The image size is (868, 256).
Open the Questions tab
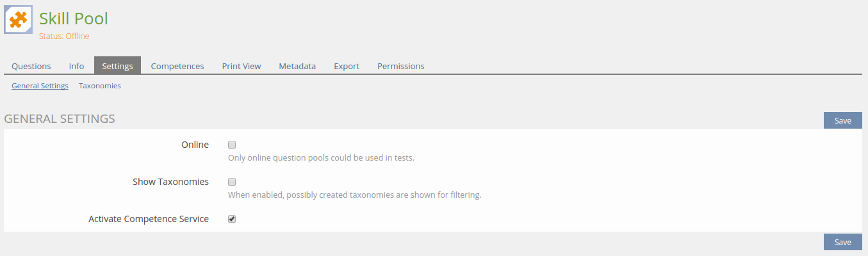[x=31, y=66]
